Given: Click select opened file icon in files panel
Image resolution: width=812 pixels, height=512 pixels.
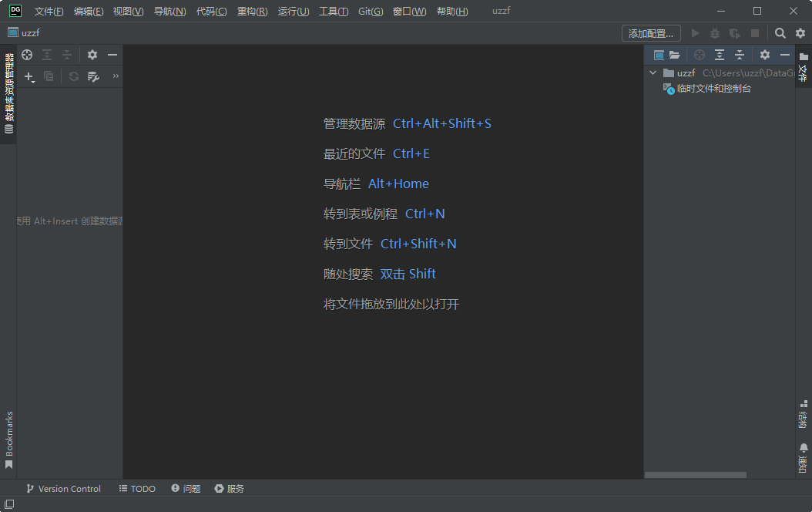Looking at the screenshot, I should pyautogui.click(x=699, y=55).
